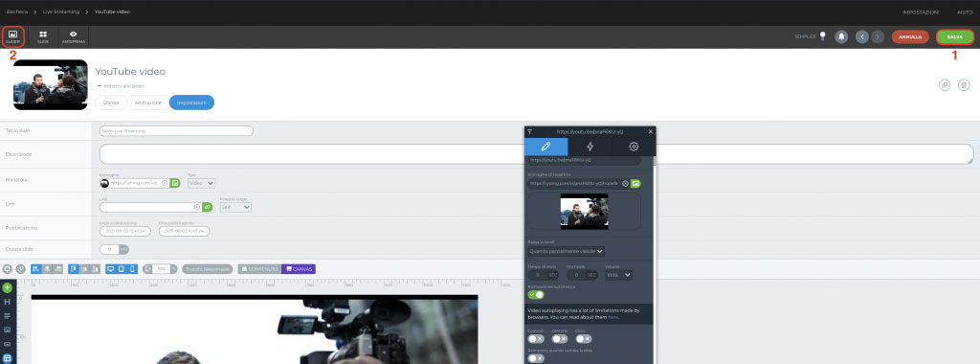Switch to the Sfondo tab
980x364 pixels.
click(x=111, y=102)
